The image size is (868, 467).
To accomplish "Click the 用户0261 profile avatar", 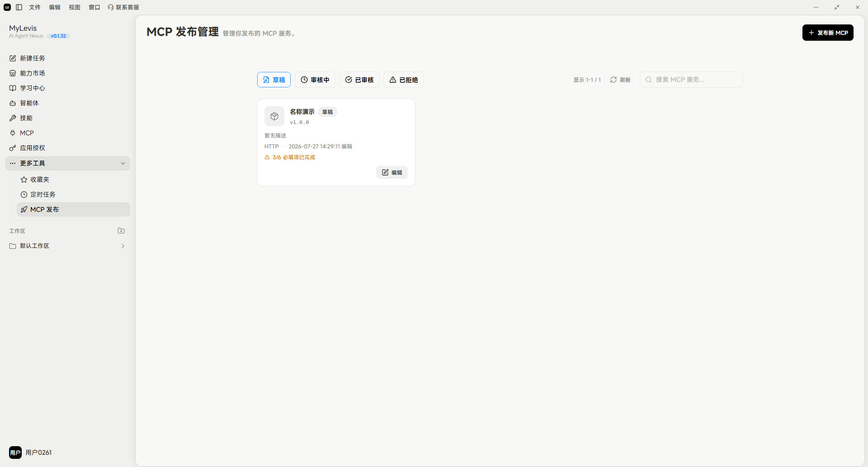I will (15, 453).
